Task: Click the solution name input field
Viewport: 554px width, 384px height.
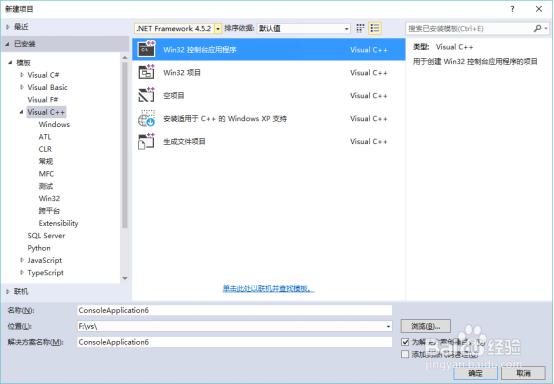Action: [235, 342]
